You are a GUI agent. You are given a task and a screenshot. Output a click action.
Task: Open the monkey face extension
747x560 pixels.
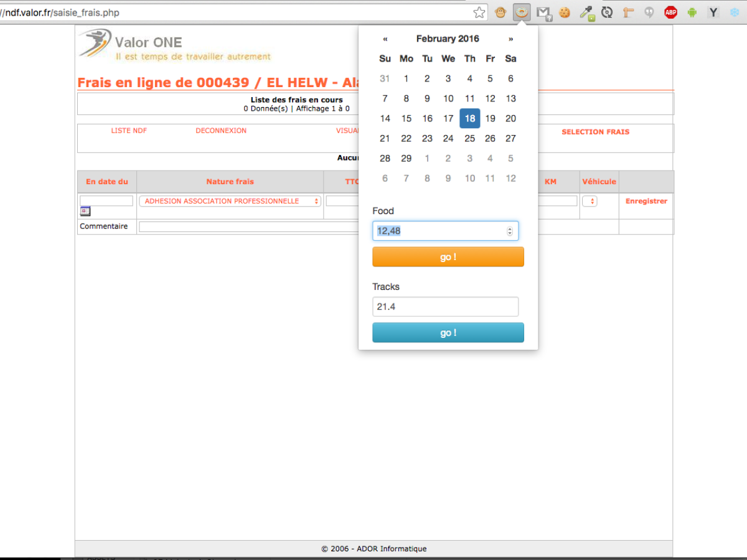[500, 12]
